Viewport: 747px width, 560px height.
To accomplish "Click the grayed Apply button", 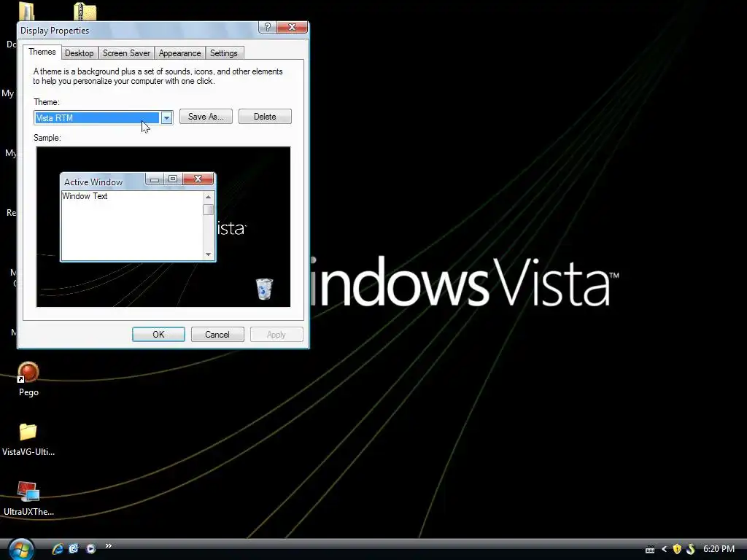I will (x=276, y=334).
